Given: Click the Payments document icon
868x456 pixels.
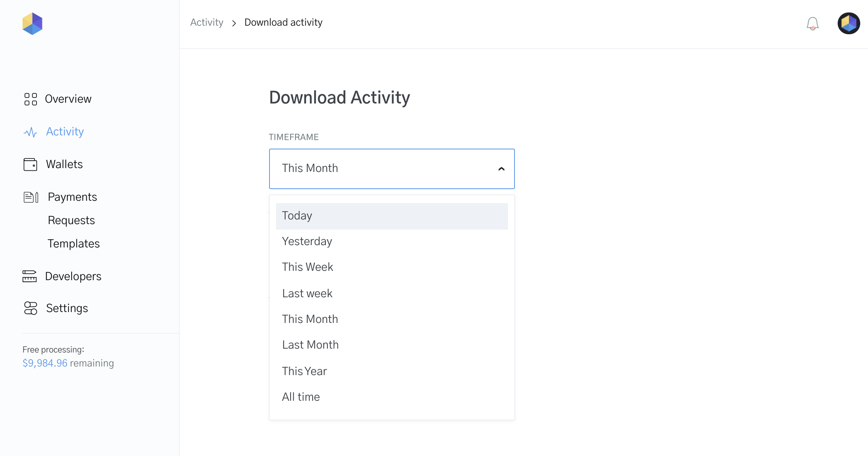Looking at the screenshot, I should (31, 197).
